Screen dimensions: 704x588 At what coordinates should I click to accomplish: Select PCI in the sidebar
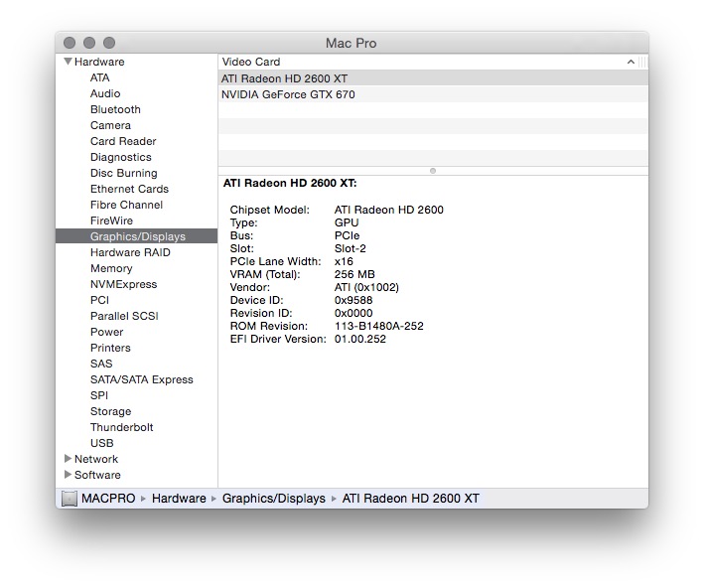[x=99, y=300]
